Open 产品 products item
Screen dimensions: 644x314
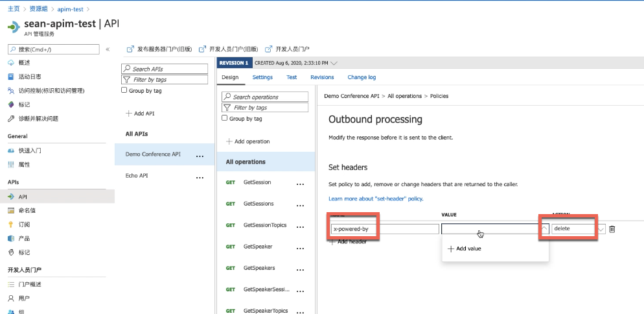(24, 238)
